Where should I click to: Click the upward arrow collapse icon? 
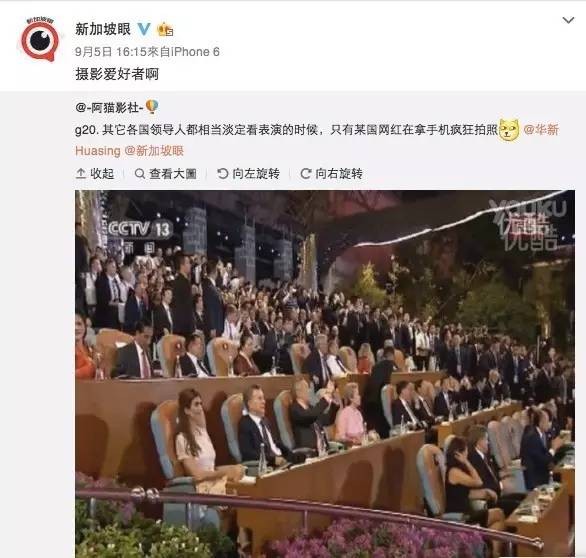(x=81, y=173)
